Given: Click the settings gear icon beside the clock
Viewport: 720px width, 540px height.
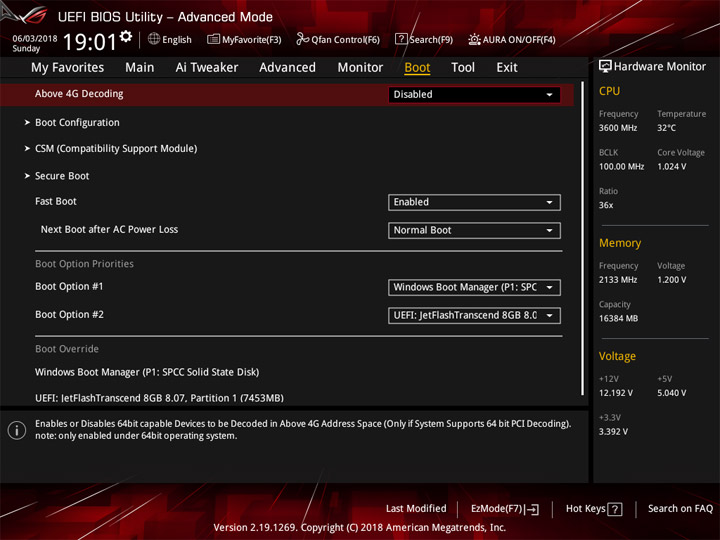Looking at the screenshot, I should click(126, 36).
